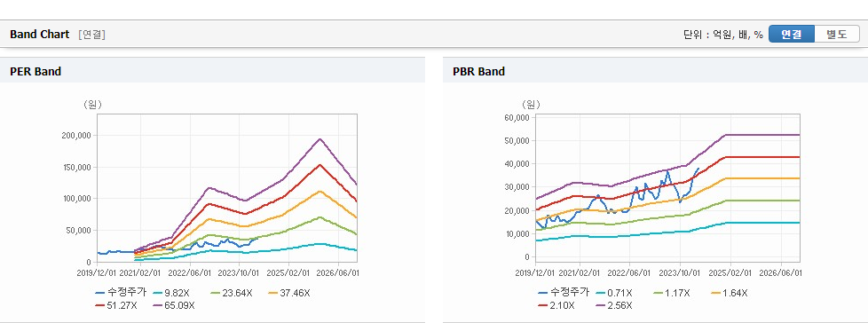
Task: Click the 23.64X legend item
Action: pos(231,293)
